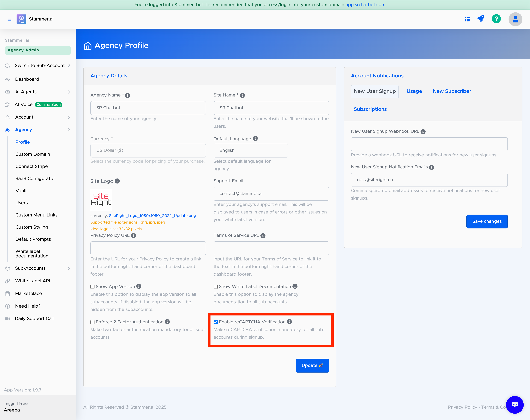This screenshot has height=420, width=530.
Task: Open the SiteRight logo file link
Action: (x=152, y=216)
